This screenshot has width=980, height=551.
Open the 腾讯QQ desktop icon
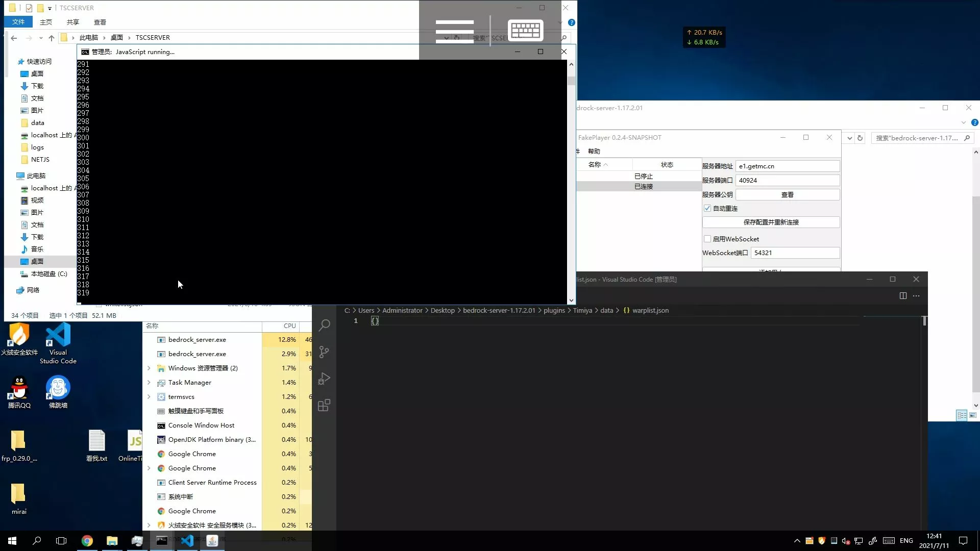tap(19, 392)
